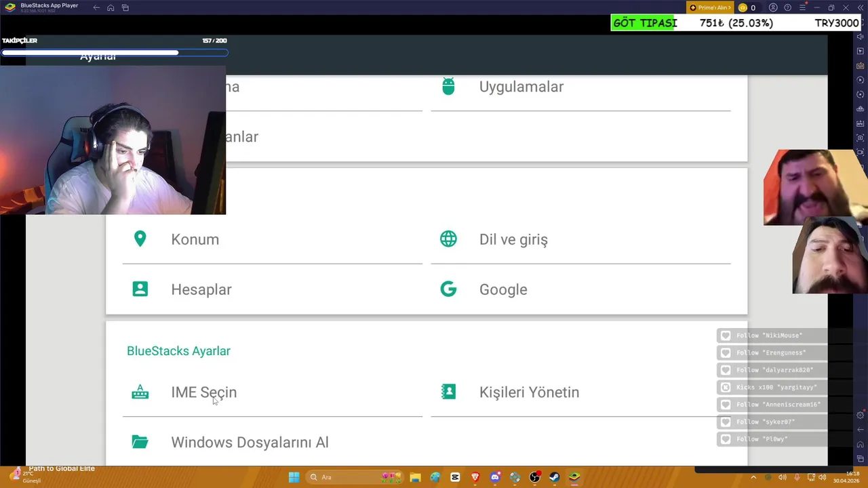Click the Hesaplar account icon
This screenshot has height=488, width=868.
coord(140,289)
